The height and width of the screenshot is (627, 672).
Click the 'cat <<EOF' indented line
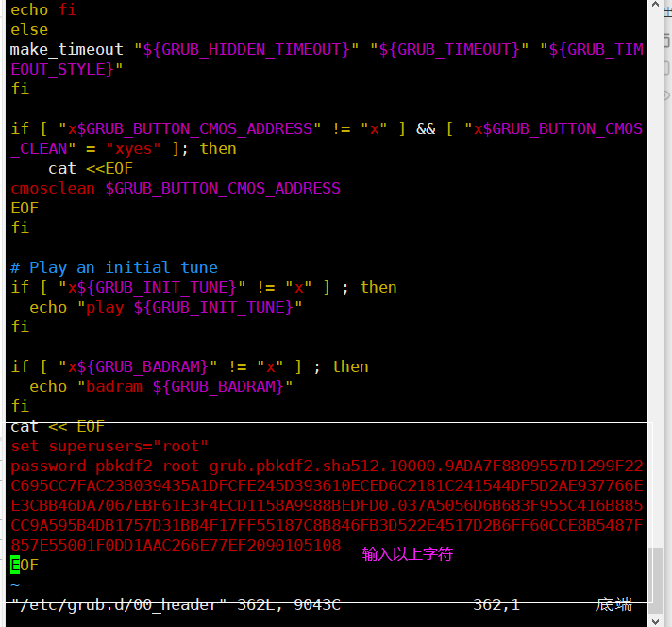(x=90, y=168)
